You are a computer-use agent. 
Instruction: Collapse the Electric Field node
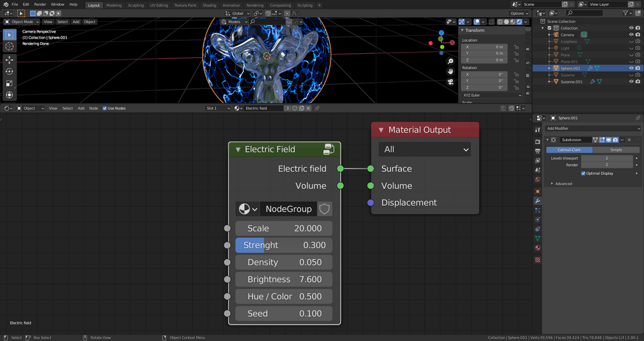click(238, 149)
